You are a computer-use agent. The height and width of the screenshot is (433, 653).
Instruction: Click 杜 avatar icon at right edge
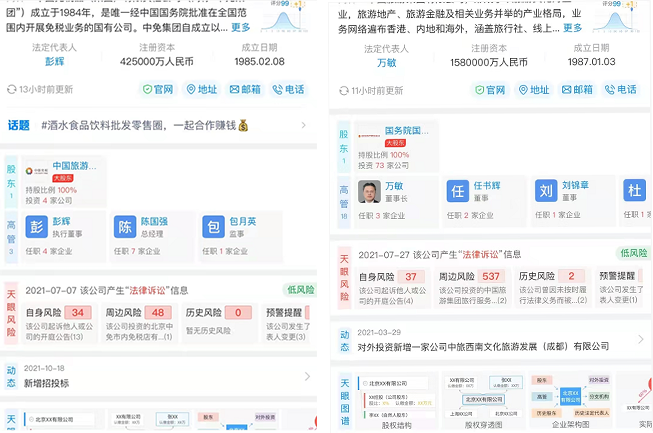pos(635,190)
